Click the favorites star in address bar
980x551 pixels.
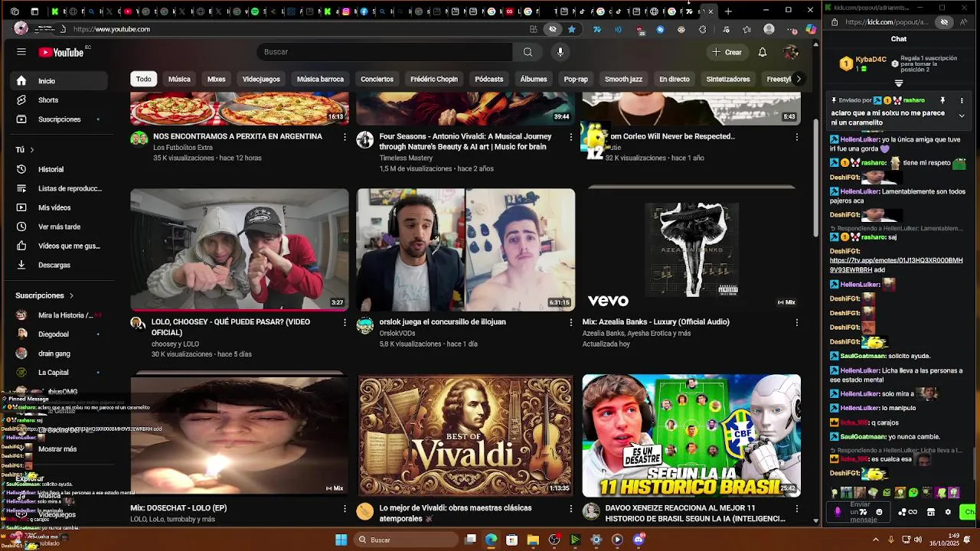[571, 29]
